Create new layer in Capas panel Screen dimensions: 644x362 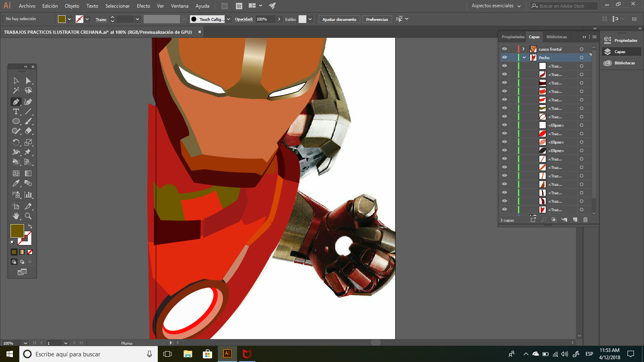tap(575, 220)
